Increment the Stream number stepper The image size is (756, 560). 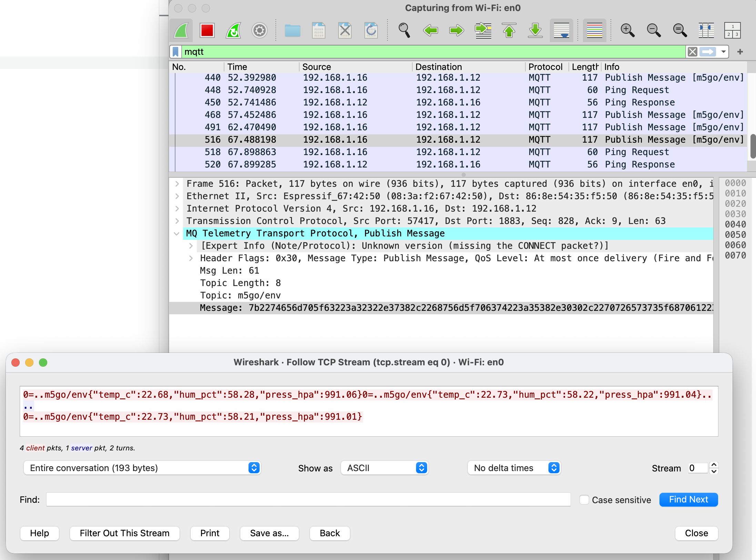(x=714, y=465)
